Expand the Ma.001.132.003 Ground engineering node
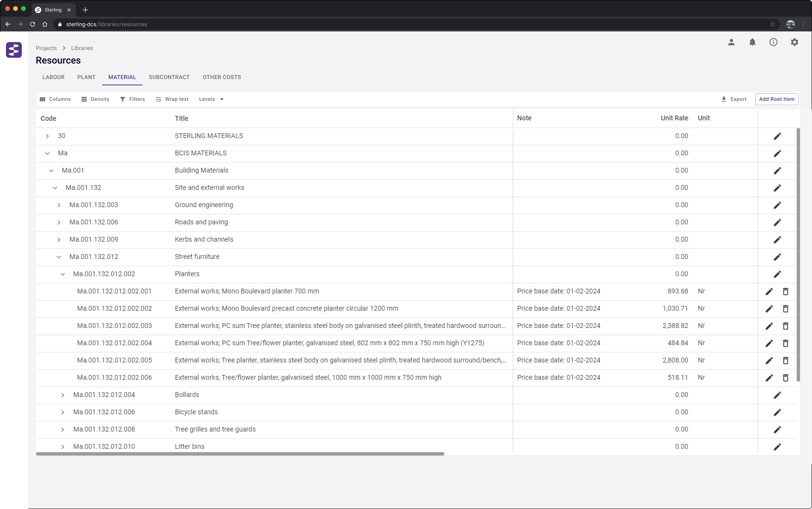This screenshot has width=812, height=509. tap(59, 205)
